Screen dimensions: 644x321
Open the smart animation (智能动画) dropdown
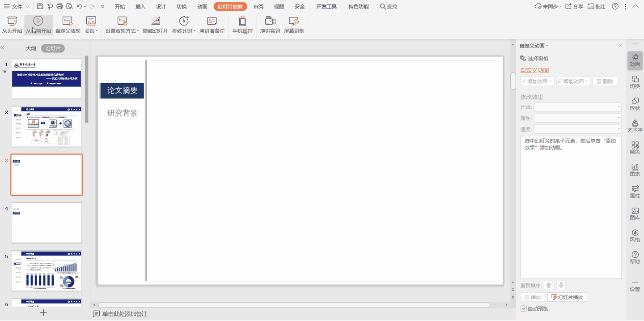click(573, 81)
